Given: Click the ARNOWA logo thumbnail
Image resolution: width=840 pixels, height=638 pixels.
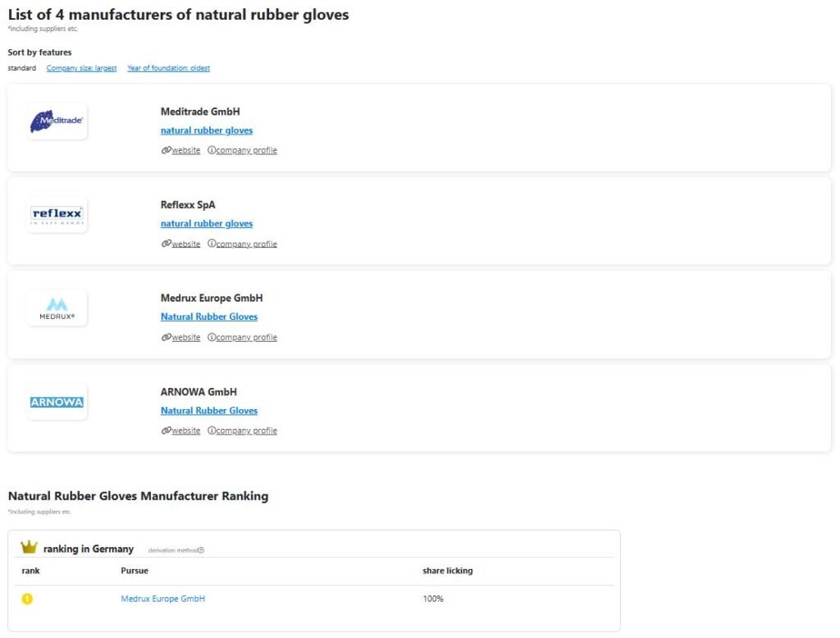Looking at the screenshot, I should click(57, 402).
